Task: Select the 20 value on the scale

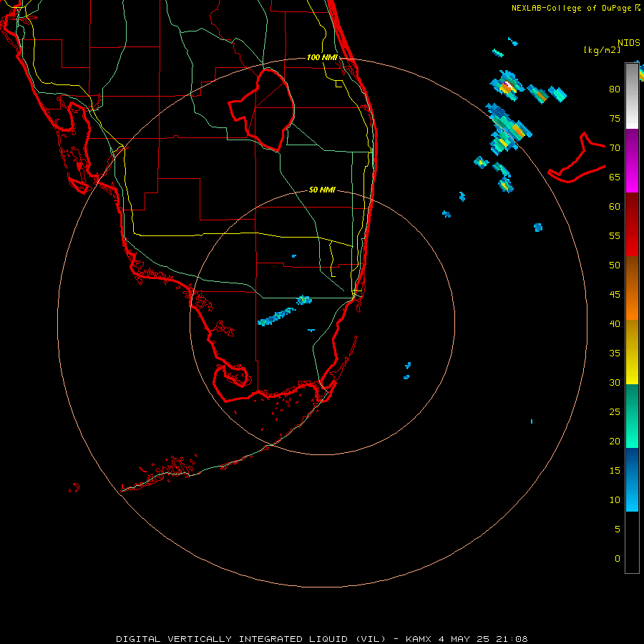Action: coord(615,441)
